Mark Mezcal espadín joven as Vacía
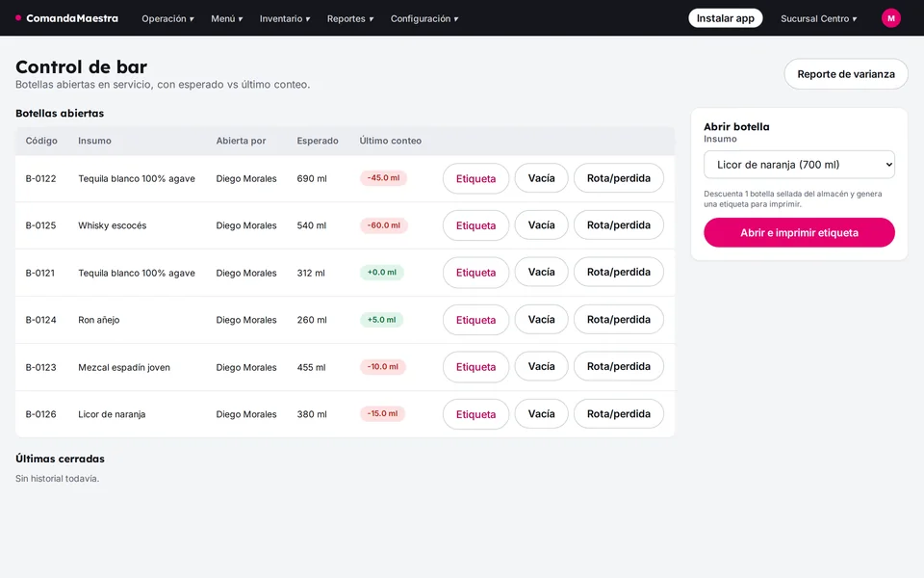Image resolution: width=924 pixels, height=578 pixels. 542,366
